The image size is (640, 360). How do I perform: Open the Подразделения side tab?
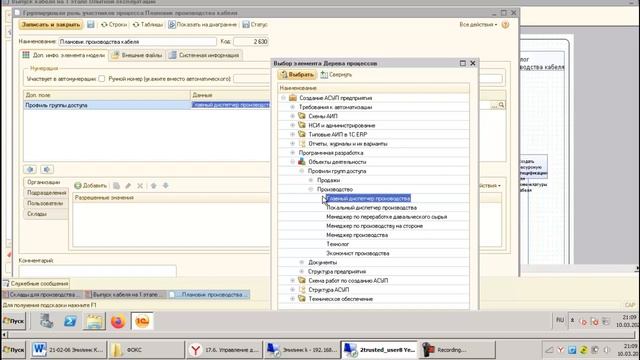click(x=46, y=193)
